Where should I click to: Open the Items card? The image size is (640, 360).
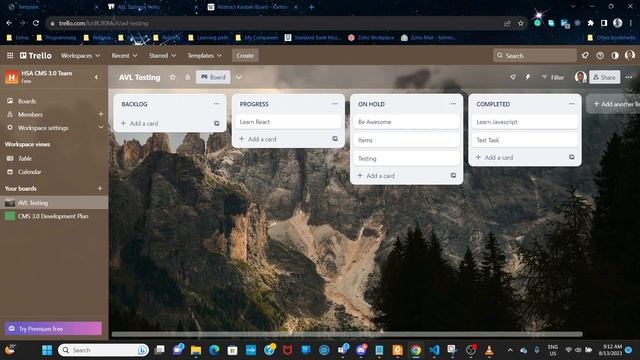click(x=407, y=140)
